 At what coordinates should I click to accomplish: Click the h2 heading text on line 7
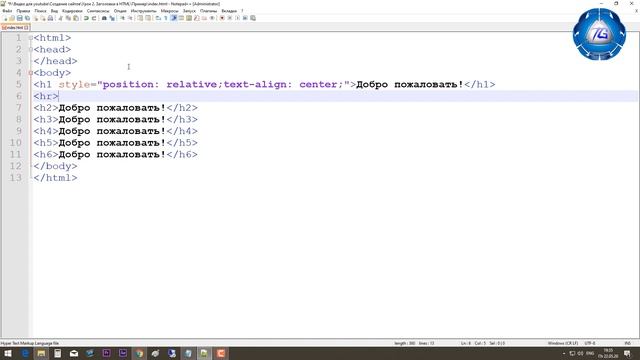[x=112, y=108]
